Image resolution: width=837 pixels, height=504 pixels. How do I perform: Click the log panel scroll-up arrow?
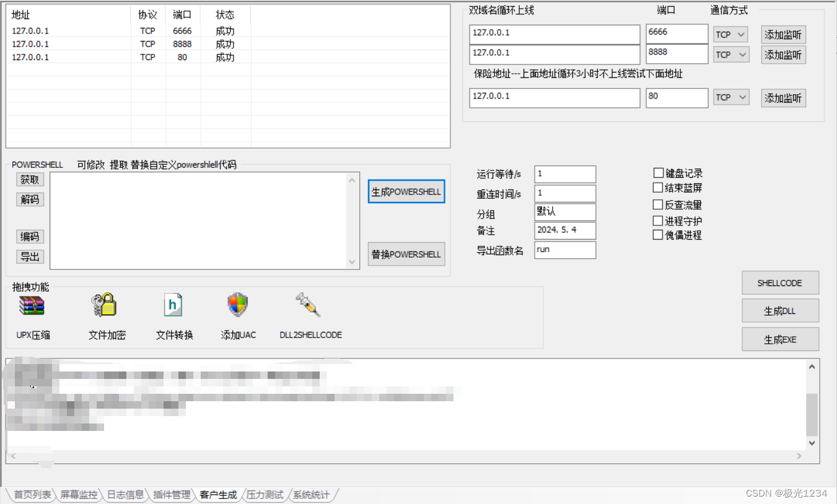click(x=812, y=367)
